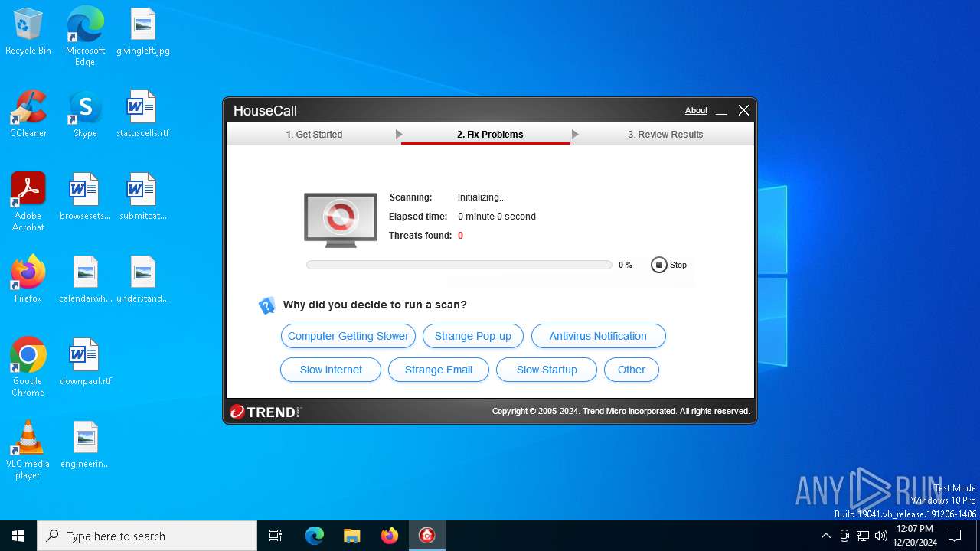
Task: Choose Strange Email as scan reason
Action: (x=439, y=370)
